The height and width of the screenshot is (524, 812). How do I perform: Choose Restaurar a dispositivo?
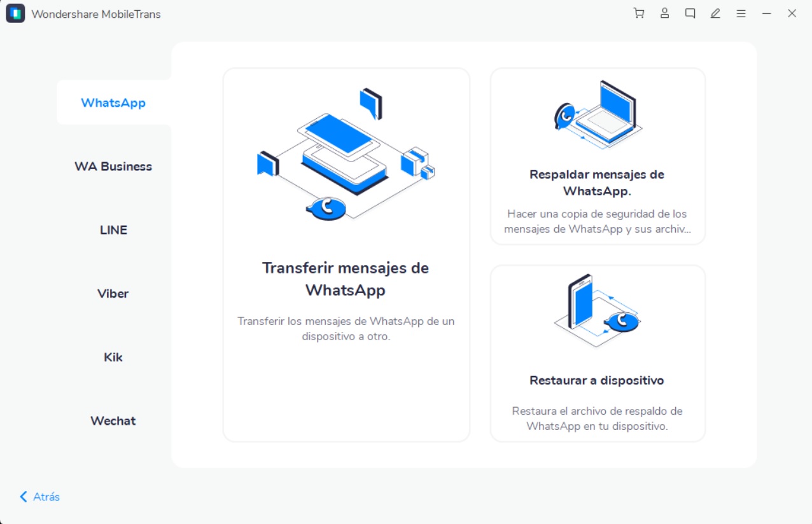[597, 380]
